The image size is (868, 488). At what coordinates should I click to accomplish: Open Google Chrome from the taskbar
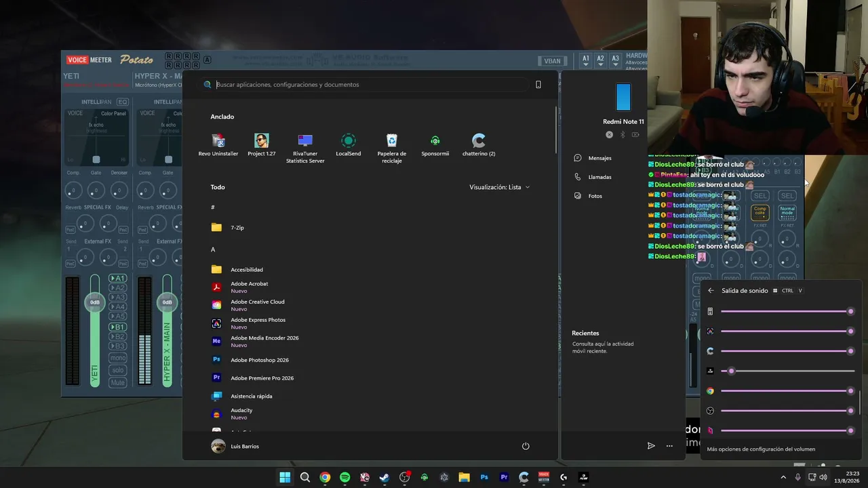[x=325, y=477]
